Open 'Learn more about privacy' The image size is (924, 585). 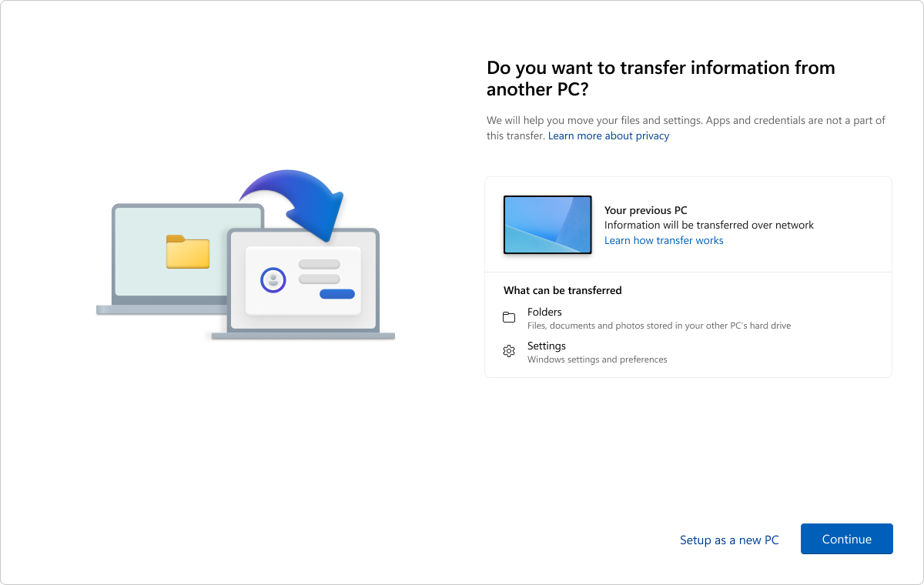coord(608,135)
